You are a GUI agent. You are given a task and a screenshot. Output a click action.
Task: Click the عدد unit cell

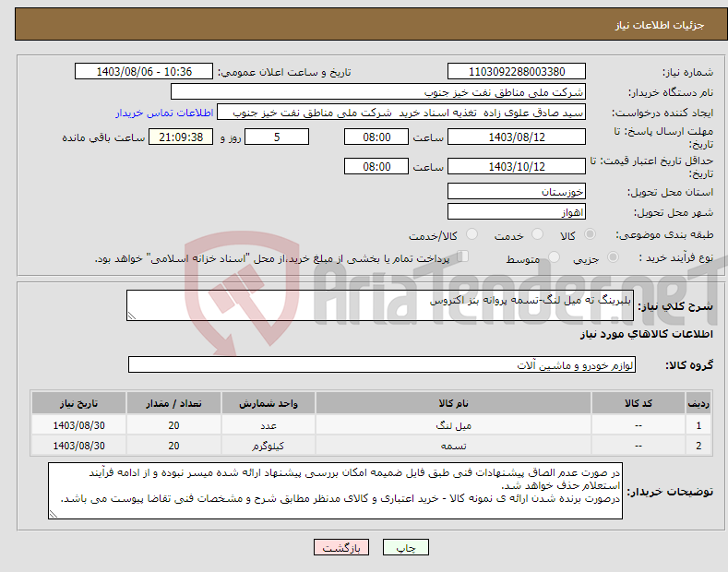tap(269, 425)
